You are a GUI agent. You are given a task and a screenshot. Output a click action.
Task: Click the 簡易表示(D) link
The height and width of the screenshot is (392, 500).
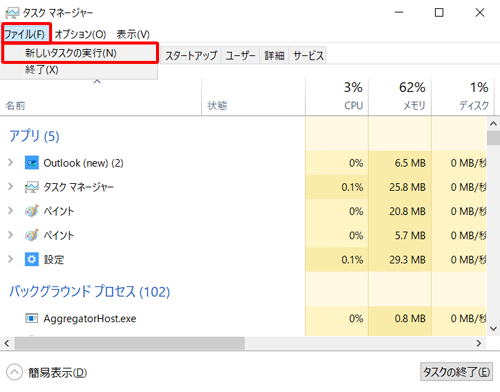(57, 372)
